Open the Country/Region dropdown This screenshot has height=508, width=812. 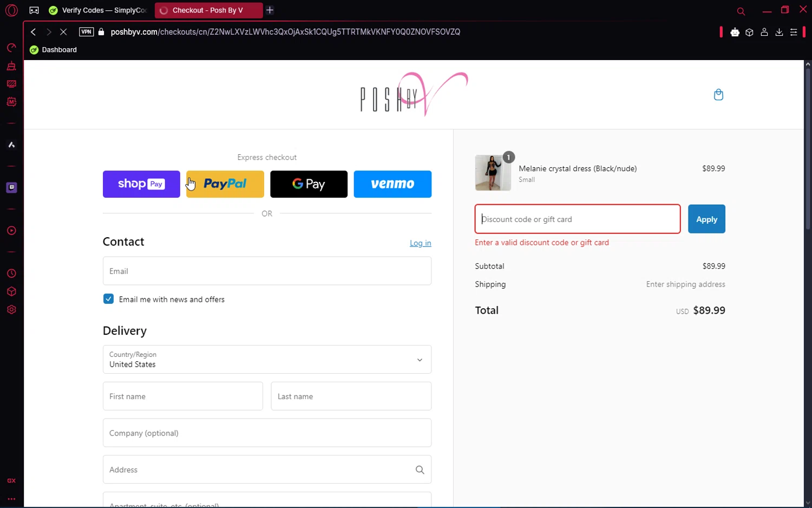(267, 360)
